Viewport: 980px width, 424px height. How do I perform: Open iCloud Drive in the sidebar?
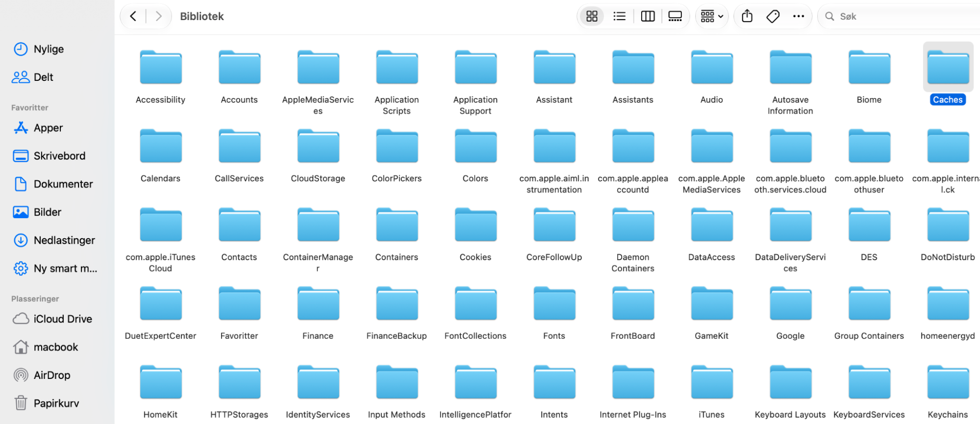(57, 319)
